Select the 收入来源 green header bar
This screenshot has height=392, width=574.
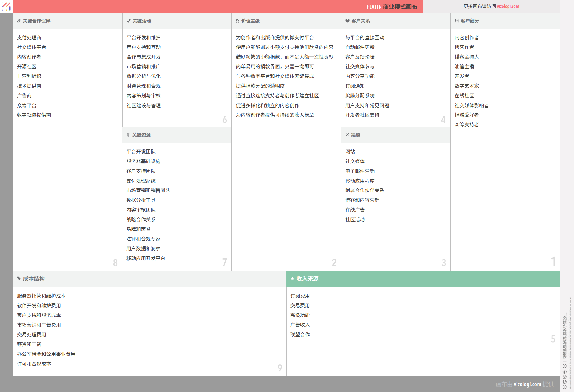[x=423, y=279]
